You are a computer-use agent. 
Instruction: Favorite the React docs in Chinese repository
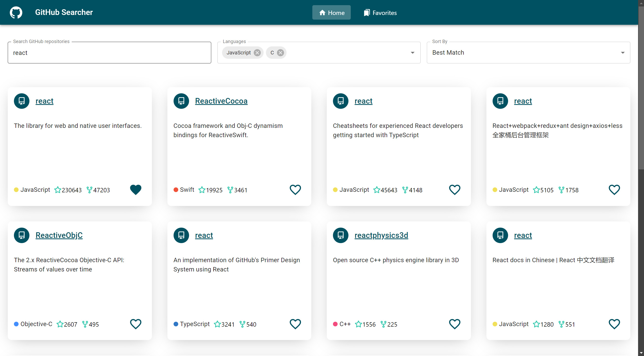pyautogui.click(x=614, y=324)
